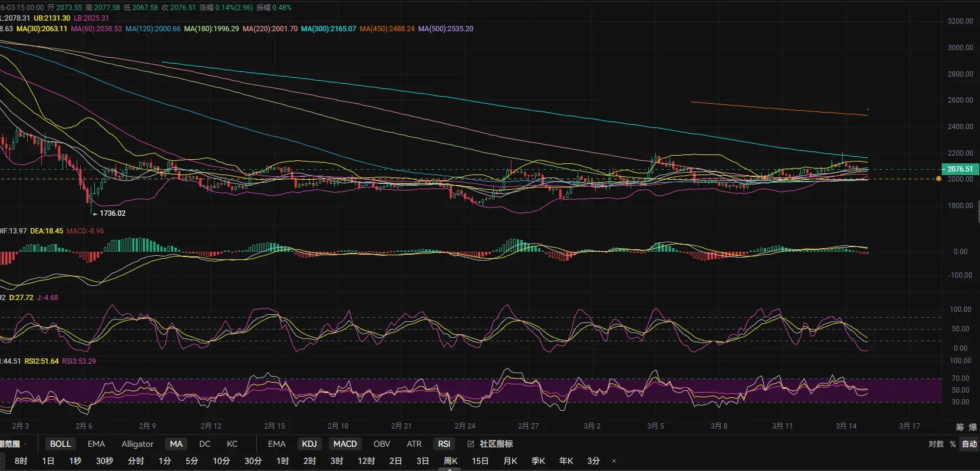Click the edit icon beside 社区指标
Screen dimensions: 980x471
coord(471,444)
